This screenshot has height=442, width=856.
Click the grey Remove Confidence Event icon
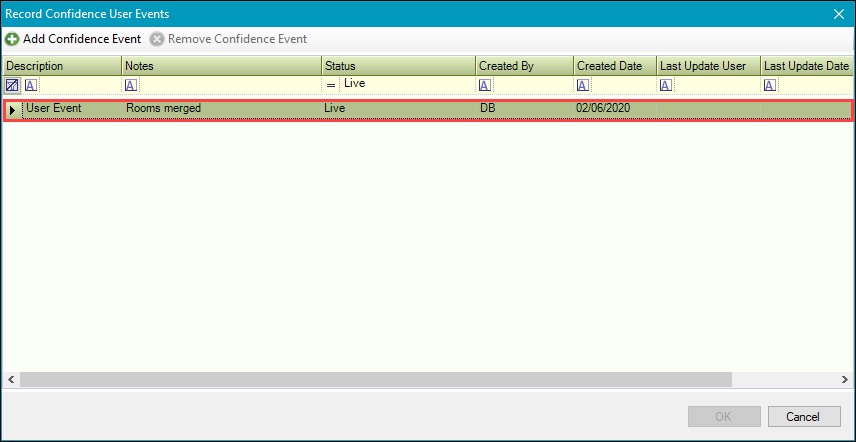click(x=157, y=39)
